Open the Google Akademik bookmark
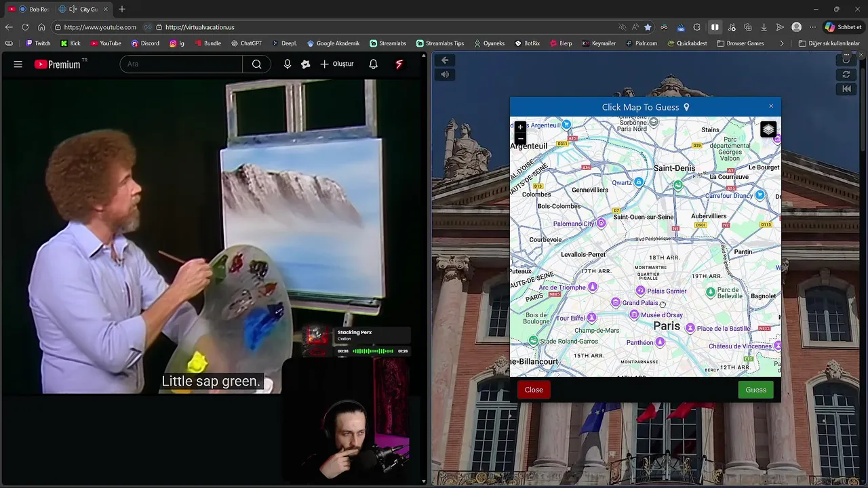 tap(333, 43)
